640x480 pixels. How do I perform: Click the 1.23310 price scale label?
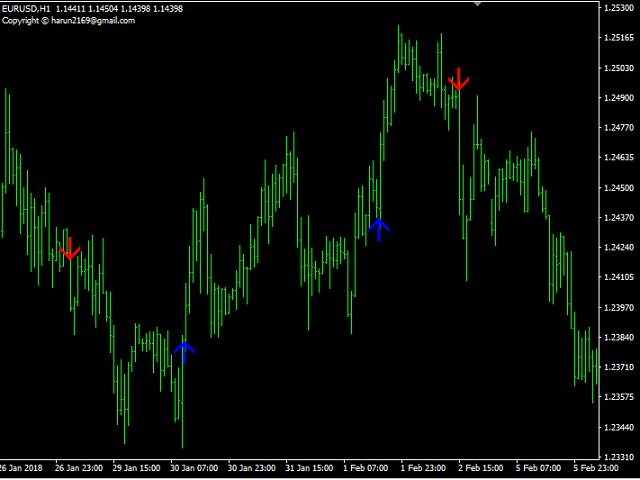pos(619,457)
